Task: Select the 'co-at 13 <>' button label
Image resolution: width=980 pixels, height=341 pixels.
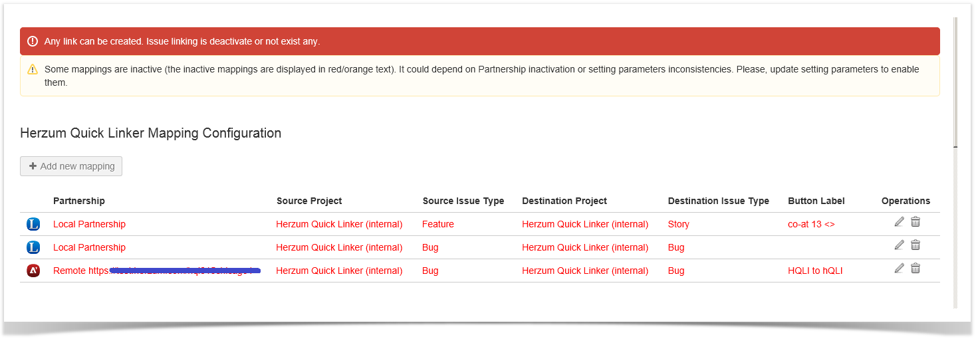Action: pos(810,224)
